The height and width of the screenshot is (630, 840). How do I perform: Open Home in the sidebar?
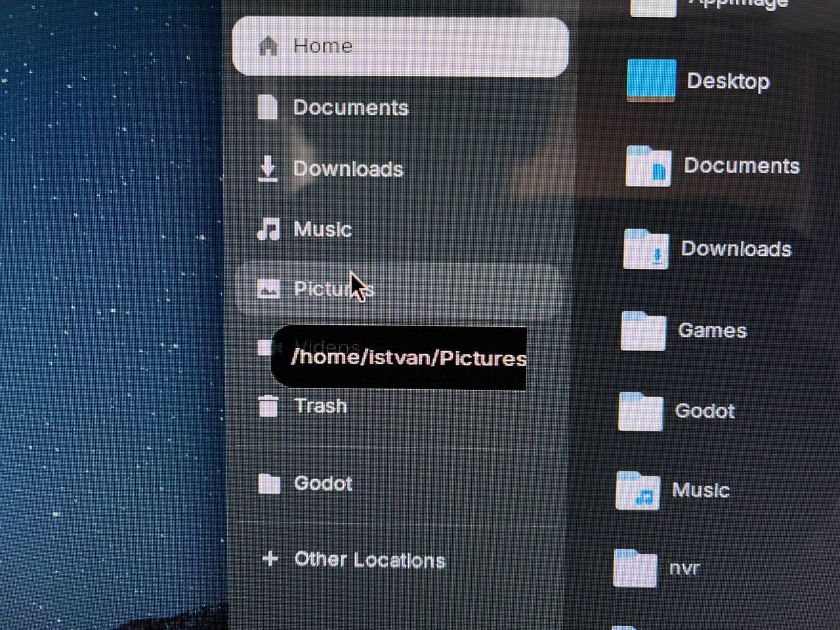400,47
